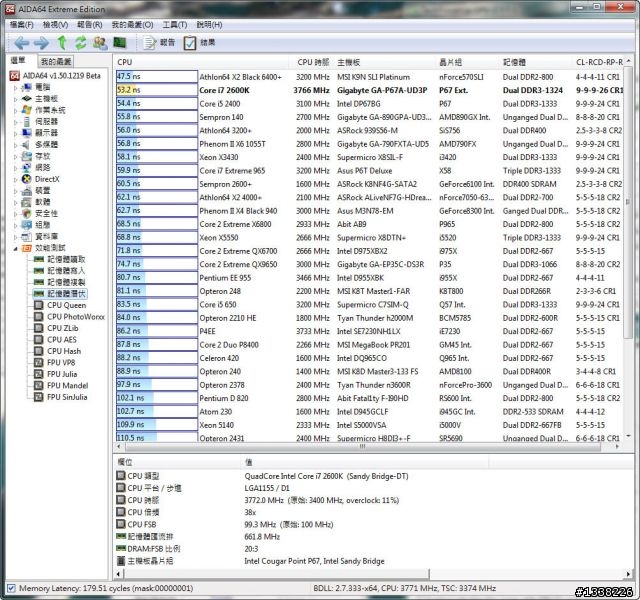640x600 pixels.
Task: Open the CPU AES benchmark
Action: click(x=62, y=339)
